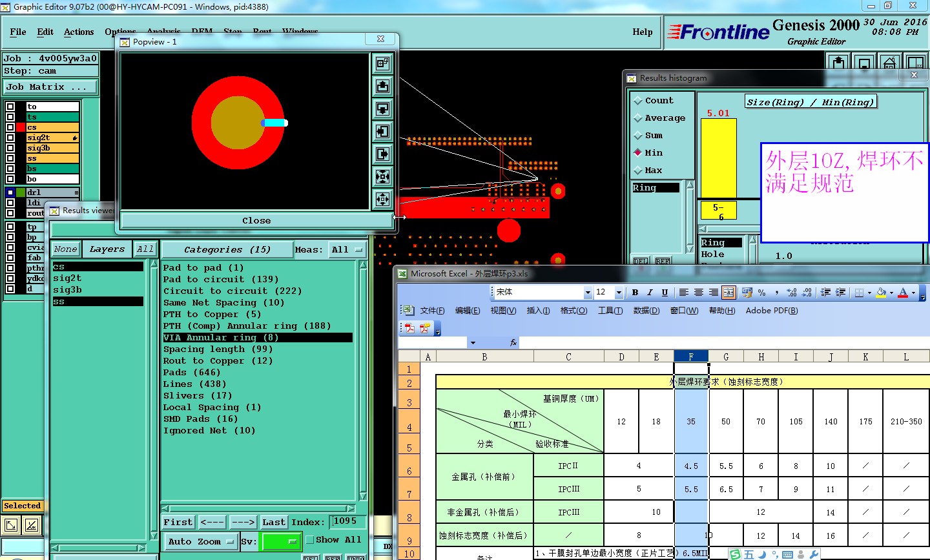Open the Sv: green dropdown
Viewport: 930px width, 560px height.
point(280,542)
